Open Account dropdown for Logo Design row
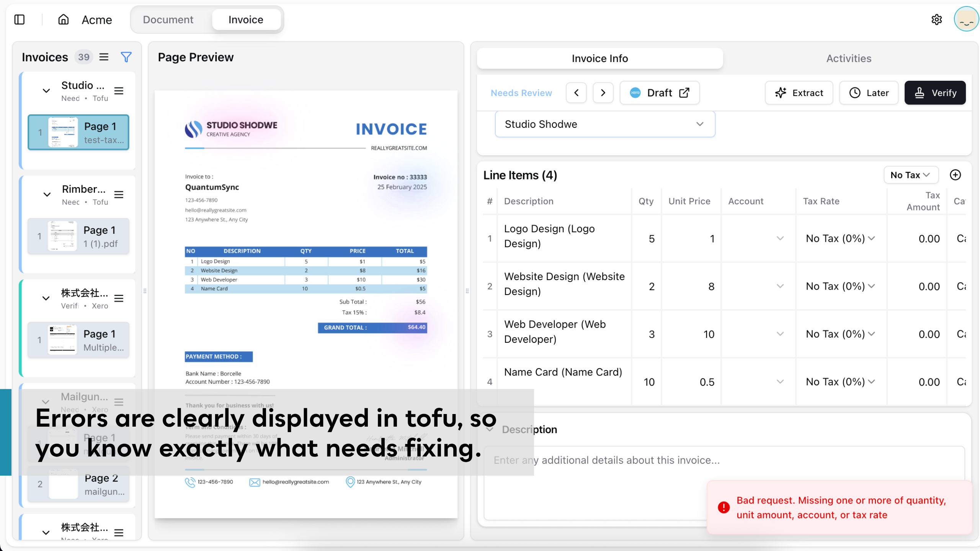 click(x=758, y=238)
